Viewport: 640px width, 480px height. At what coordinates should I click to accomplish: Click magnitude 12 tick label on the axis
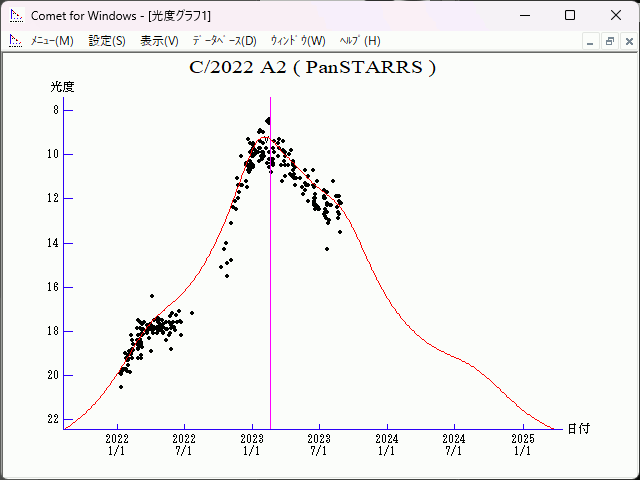pos(53,198)
